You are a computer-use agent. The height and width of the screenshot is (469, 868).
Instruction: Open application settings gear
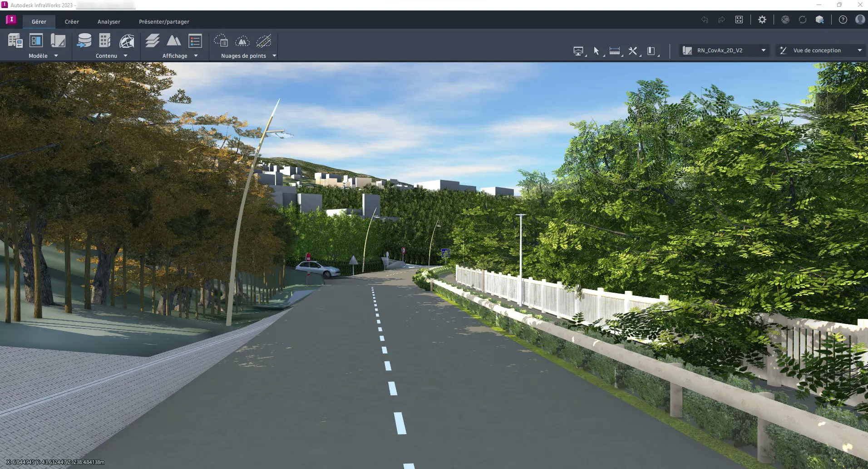click(762, 20)
